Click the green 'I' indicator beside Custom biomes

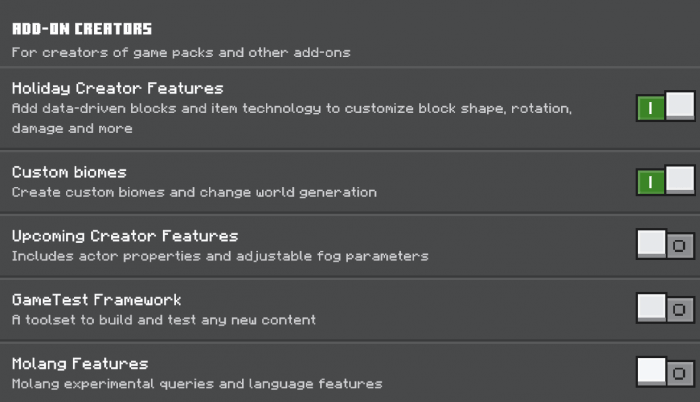pyautogui.click(x=650, y=182)
